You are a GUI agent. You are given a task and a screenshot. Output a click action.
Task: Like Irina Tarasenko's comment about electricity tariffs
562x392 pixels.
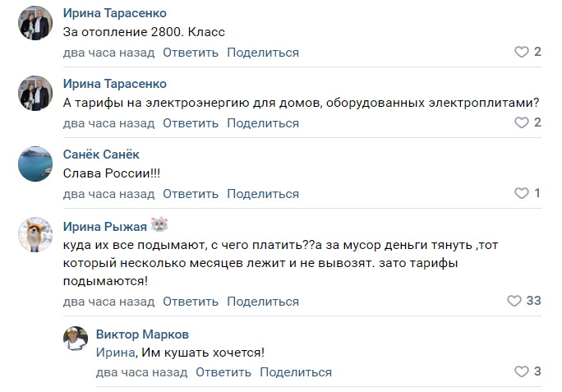click(x=521, y=122)
